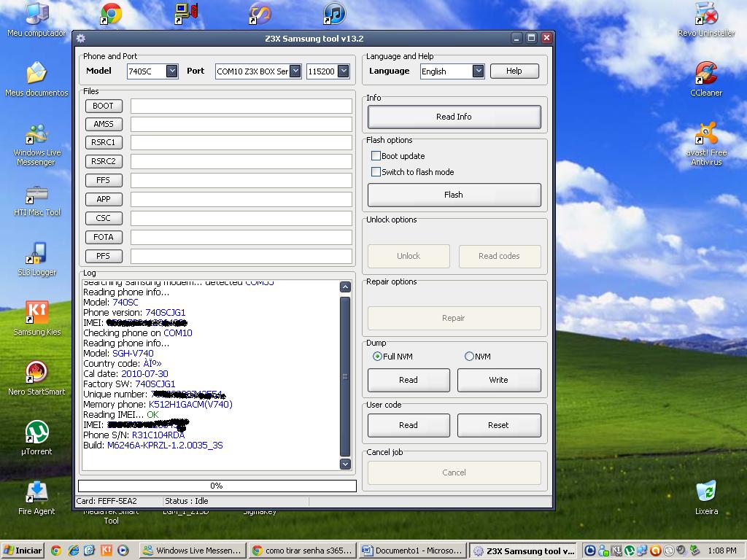The width and height of the screenshot is (747, 560).
Task: Launch HTI Misc Tool shortcut
Action: click(x=36, y=201)
